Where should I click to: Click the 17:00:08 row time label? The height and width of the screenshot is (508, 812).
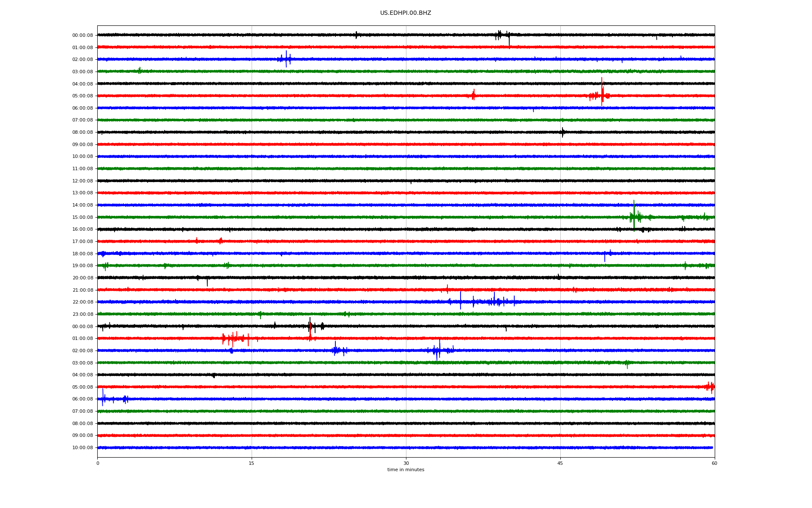coord(82,242)
